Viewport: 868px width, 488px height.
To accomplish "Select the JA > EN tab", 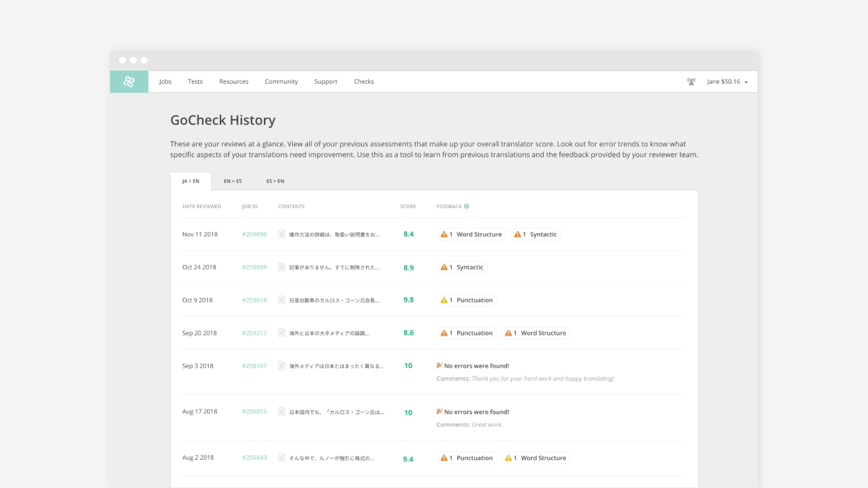I will coord(191,181).
